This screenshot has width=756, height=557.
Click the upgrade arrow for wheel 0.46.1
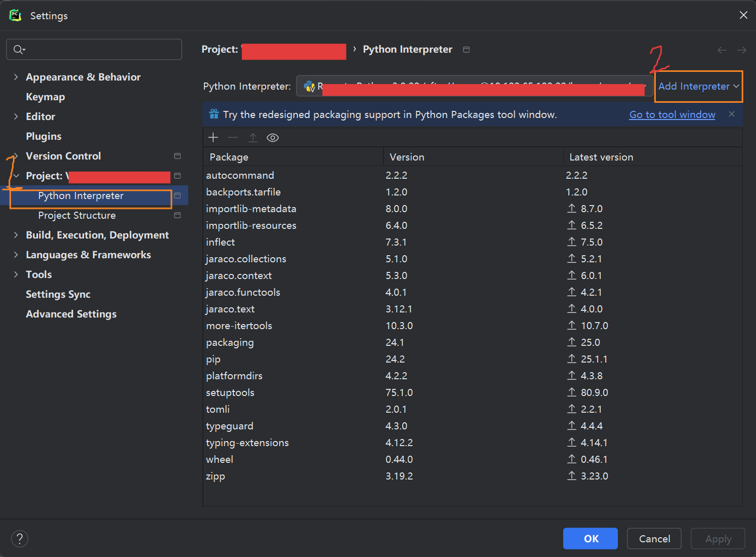coord(572,459)
